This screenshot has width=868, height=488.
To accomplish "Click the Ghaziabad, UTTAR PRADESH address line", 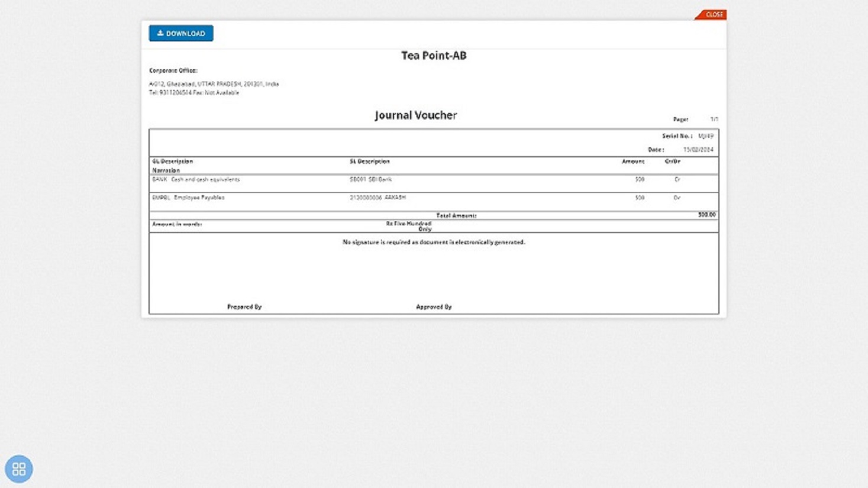I will coord(214,84).
